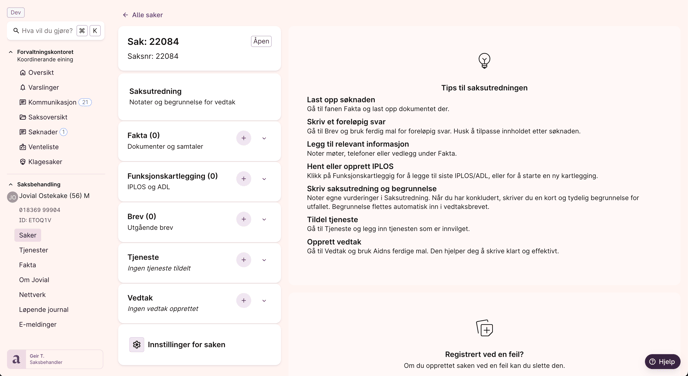Expand the Funksjonskartlegging chevron
This screenshot has width=688, height=376.
pyautogui.click(x=264, y=179)
